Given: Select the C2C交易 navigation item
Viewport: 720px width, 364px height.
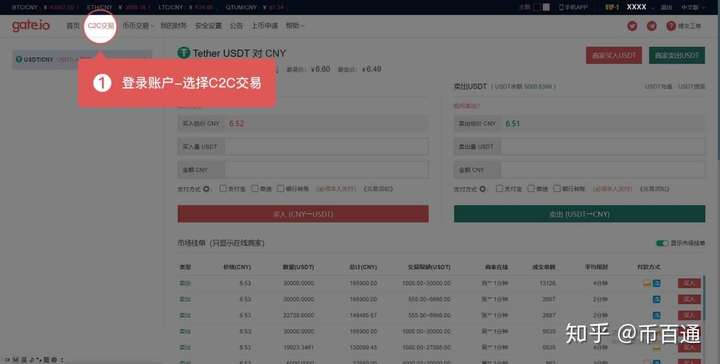Looking at the screenshot, I should point(101,26).
